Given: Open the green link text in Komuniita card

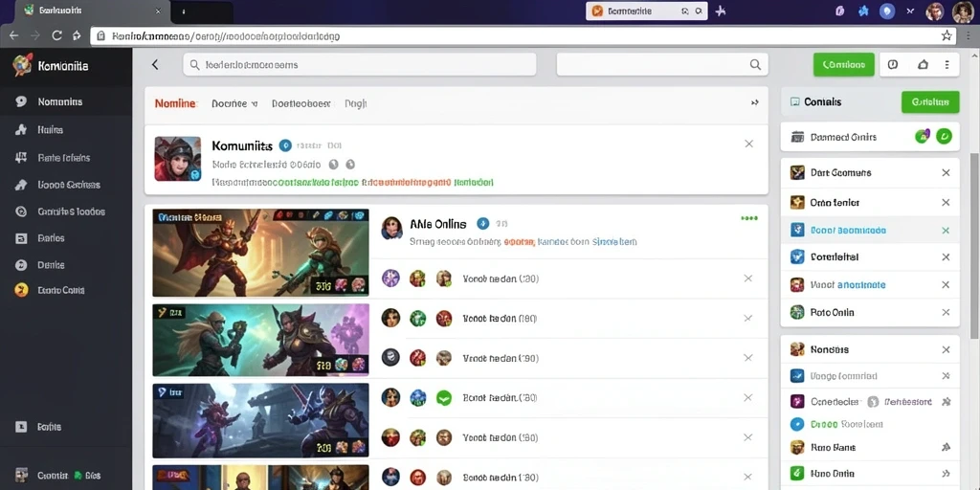Looking at the screenshot, I should point(317,183).
